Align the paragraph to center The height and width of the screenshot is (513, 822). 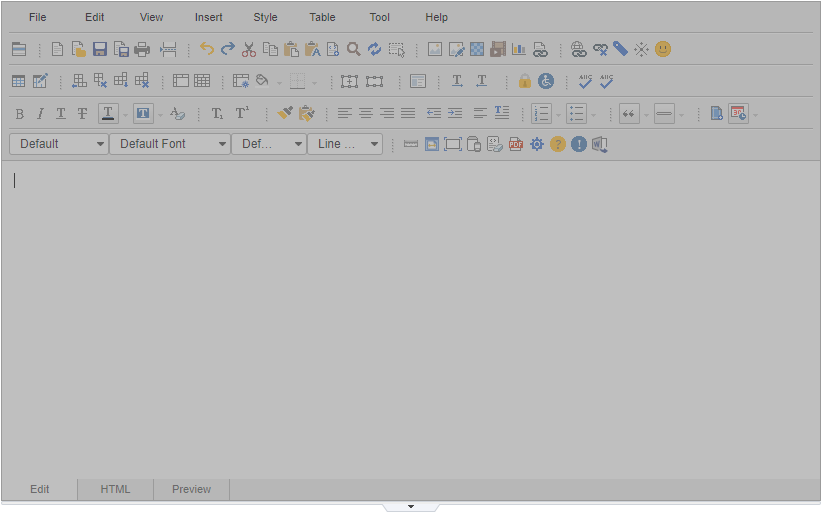coord(366,113)
